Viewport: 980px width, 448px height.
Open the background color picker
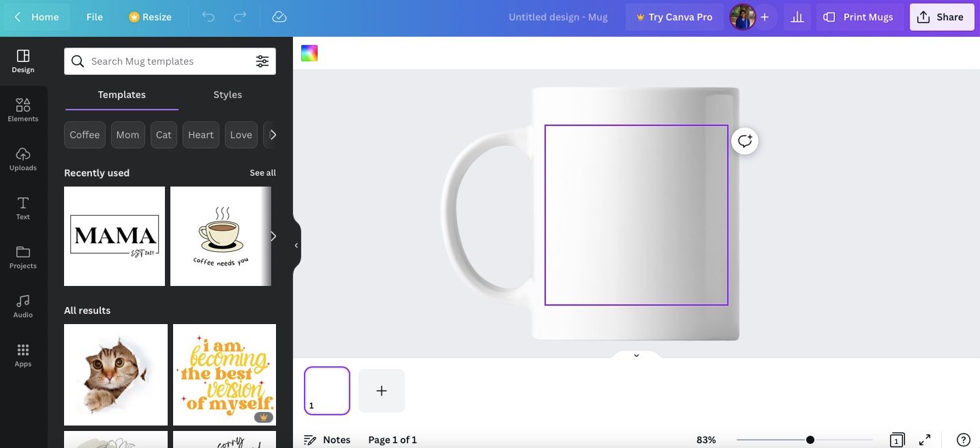click(x=309, y=53)
